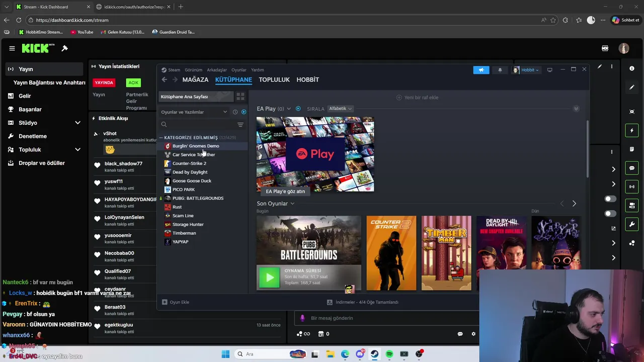Switch to the KÜTÜPHANE tab
Screen dimensions: 644x362
point(233,79)
